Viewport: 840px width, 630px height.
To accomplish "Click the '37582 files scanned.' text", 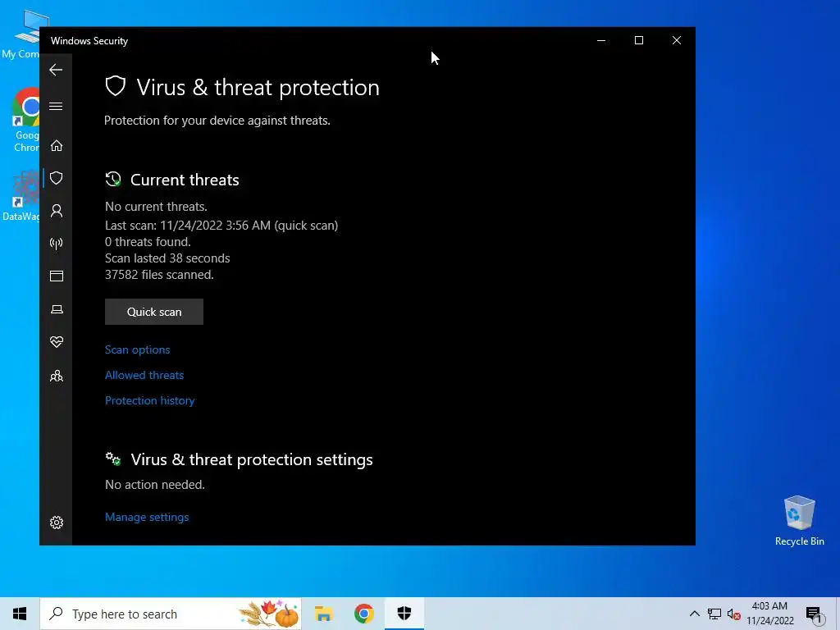I will (x=159, y=275).
